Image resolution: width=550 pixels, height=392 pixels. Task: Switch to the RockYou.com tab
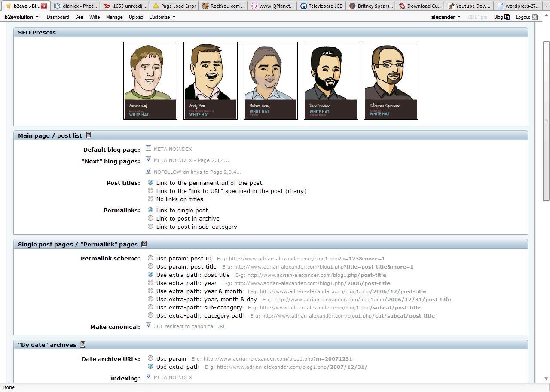pos(223,6)
